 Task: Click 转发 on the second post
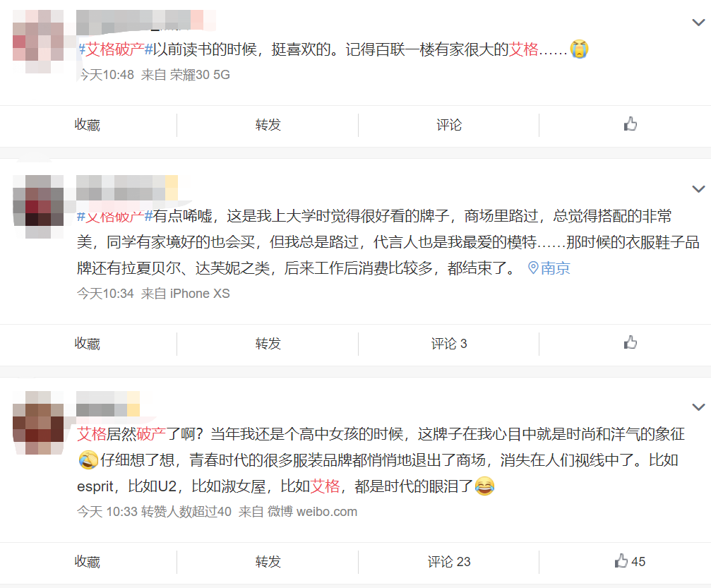coord(268,343)
